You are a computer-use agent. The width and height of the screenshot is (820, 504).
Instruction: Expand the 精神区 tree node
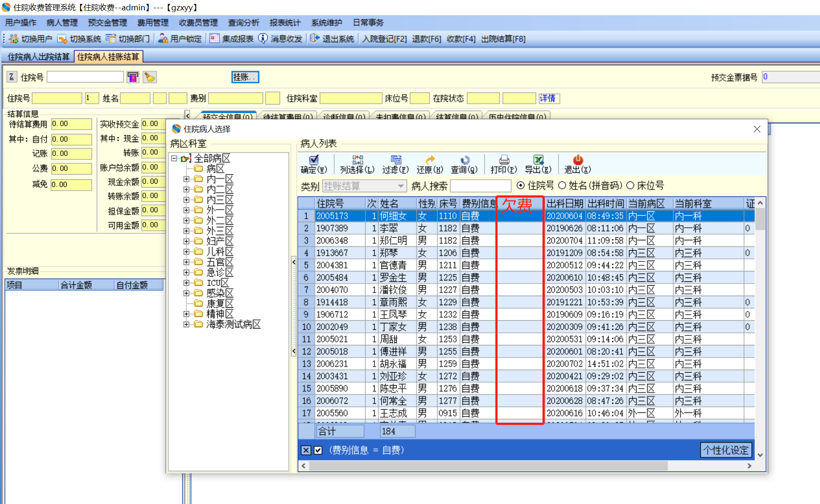click(x=186, y=314)
